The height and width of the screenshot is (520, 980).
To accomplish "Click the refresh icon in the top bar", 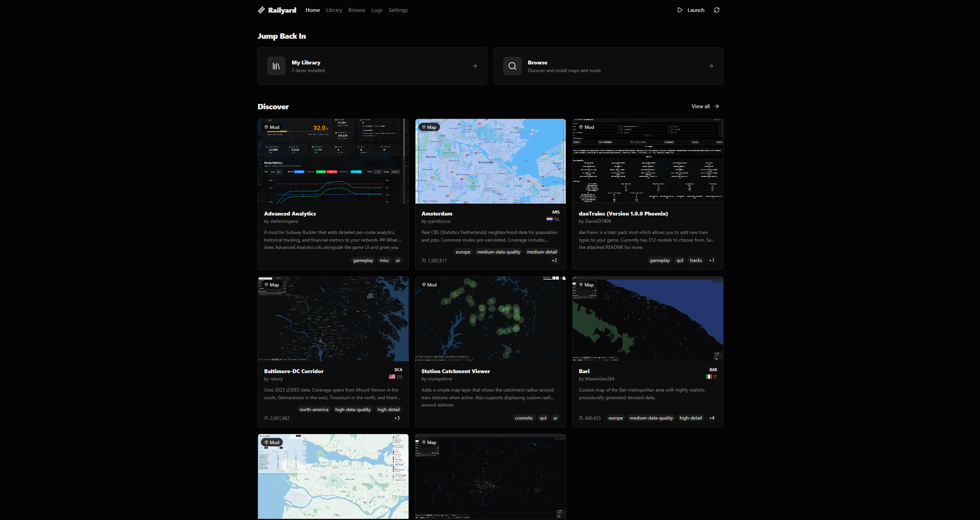I will click(717, 10).
